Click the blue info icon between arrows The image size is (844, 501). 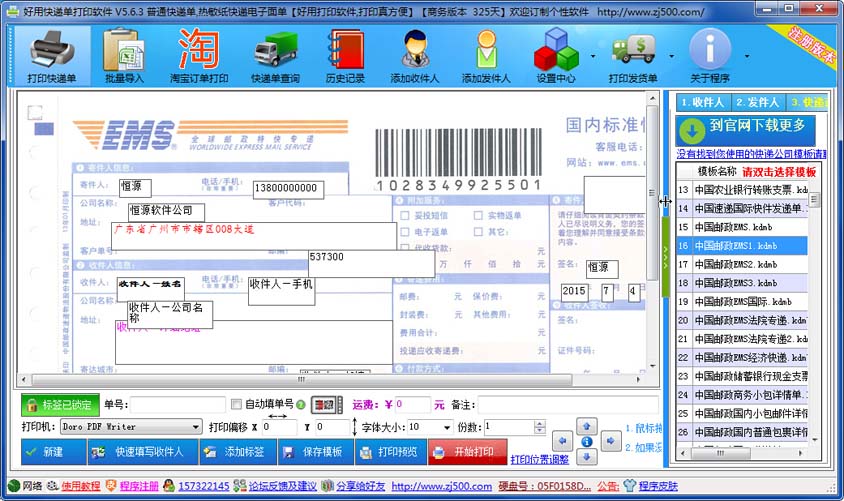pyautogui.click(x=587, y=442)
